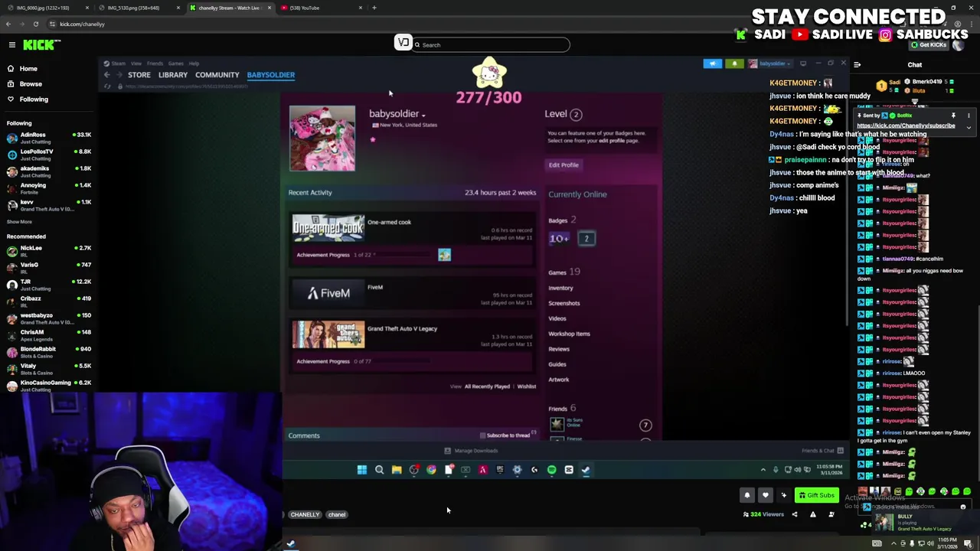Collapse the chat panel arrow icon

[x=857, y=65]
